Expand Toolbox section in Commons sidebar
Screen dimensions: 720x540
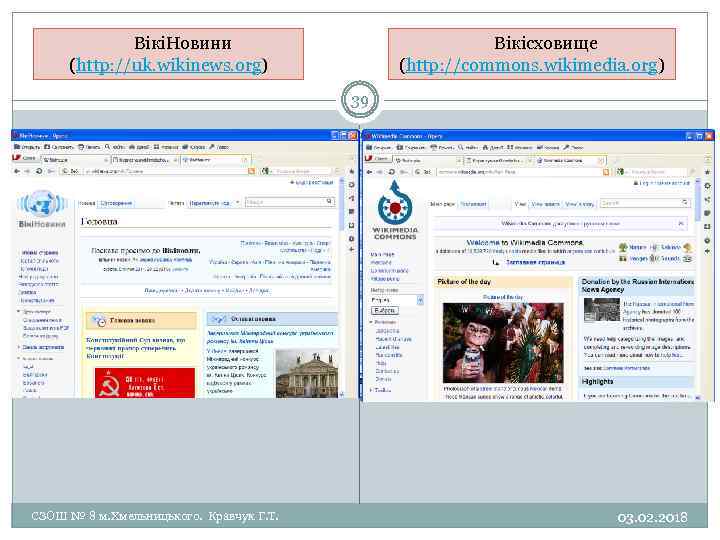click(x=381, y=390)
